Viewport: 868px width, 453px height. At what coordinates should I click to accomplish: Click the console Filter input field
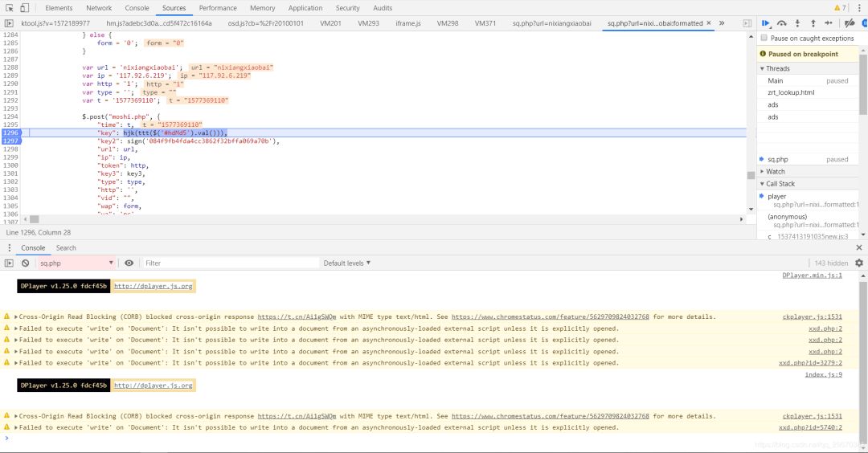(229, 263)
